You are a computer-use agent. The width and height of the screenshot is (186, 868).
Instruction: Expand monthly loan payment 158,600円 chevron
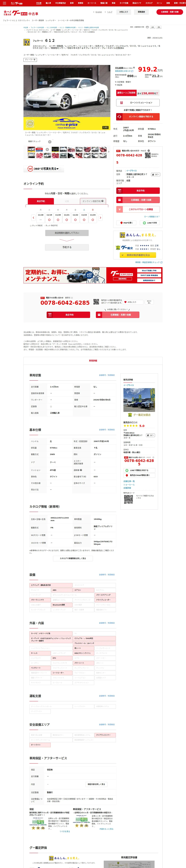click(x=157, y=93)
